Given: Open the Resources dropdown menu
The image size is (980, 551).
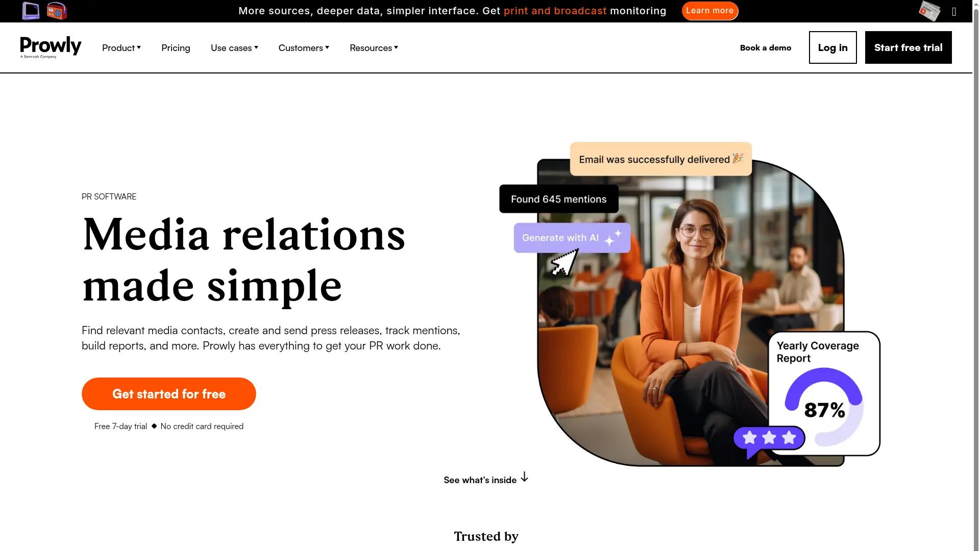Looking at the screenshot, I should click(x=374, y=48).
